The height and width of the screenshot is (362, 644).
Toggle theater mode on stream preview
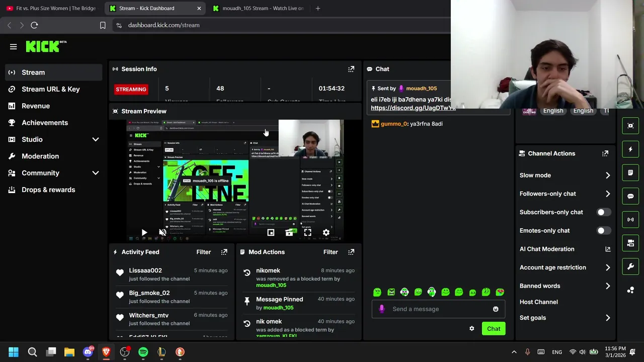[289, 232]
